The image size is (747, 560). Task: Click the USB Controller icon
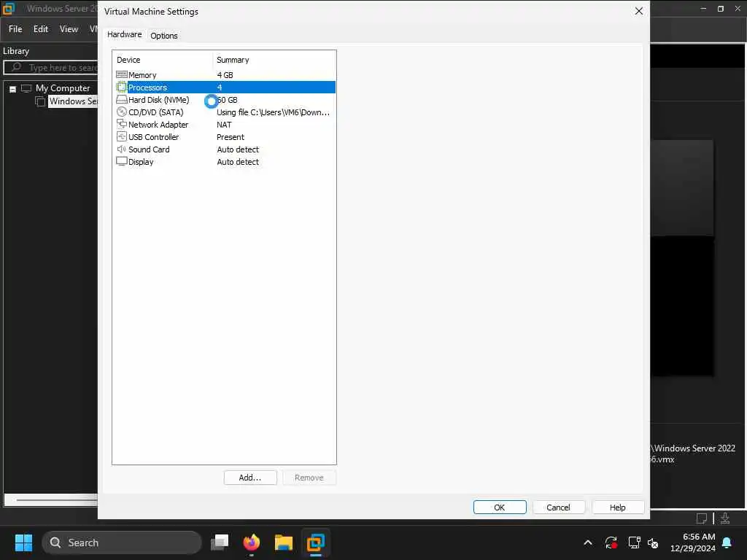point(122,136)
